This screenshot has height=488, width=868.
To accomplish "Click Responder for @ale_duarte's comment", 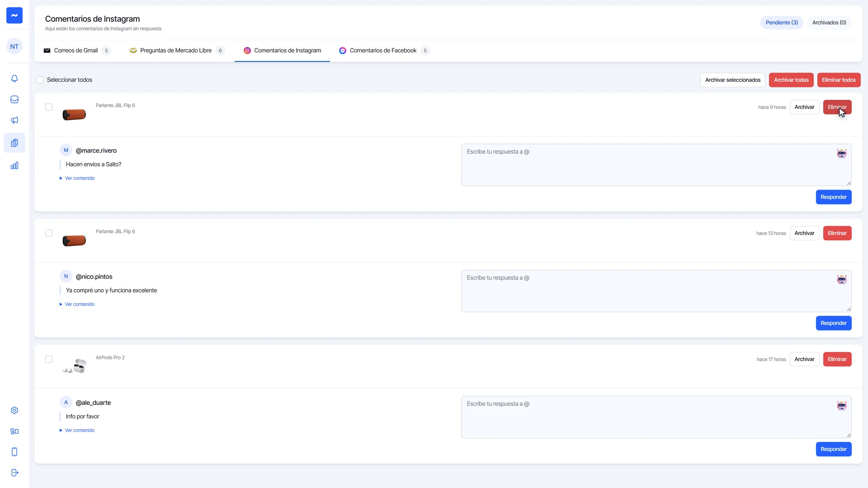I will point(834,449).
